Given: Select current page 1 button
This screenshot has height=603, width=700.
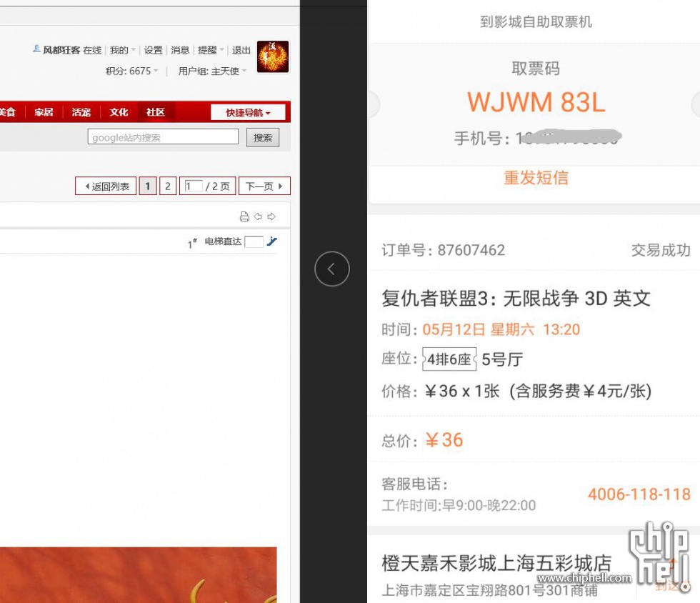Looking at the screenshot, I should (148, 186).
